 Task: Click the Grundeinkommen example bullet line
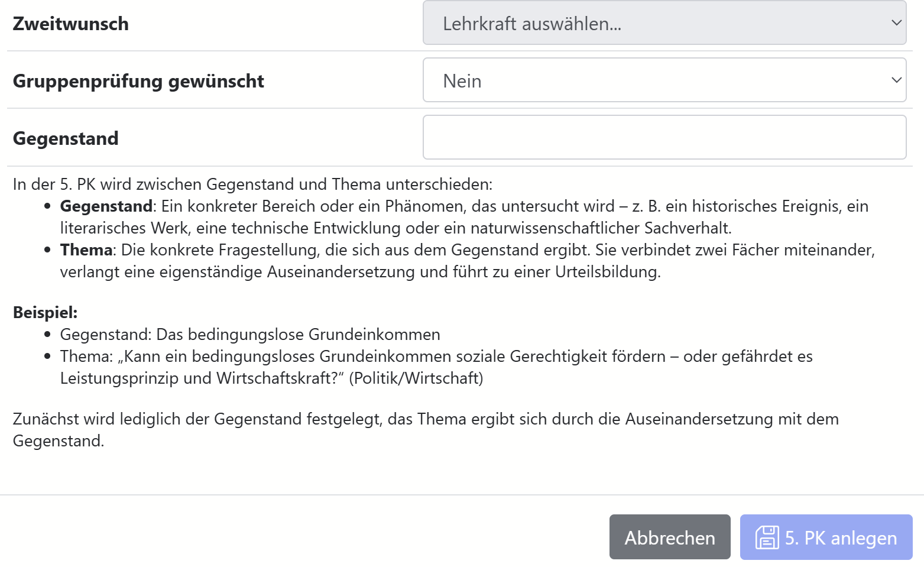pos(249,334)
